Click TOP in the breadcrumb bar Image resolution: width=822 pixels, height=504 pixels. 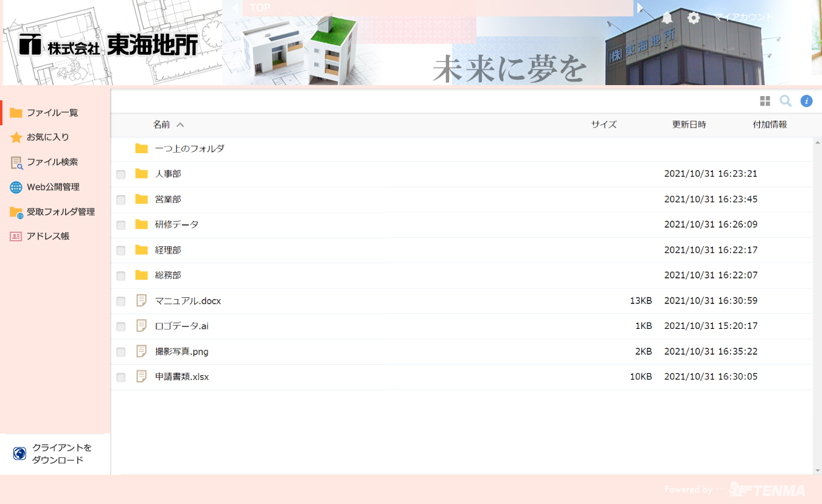(260, 8)
